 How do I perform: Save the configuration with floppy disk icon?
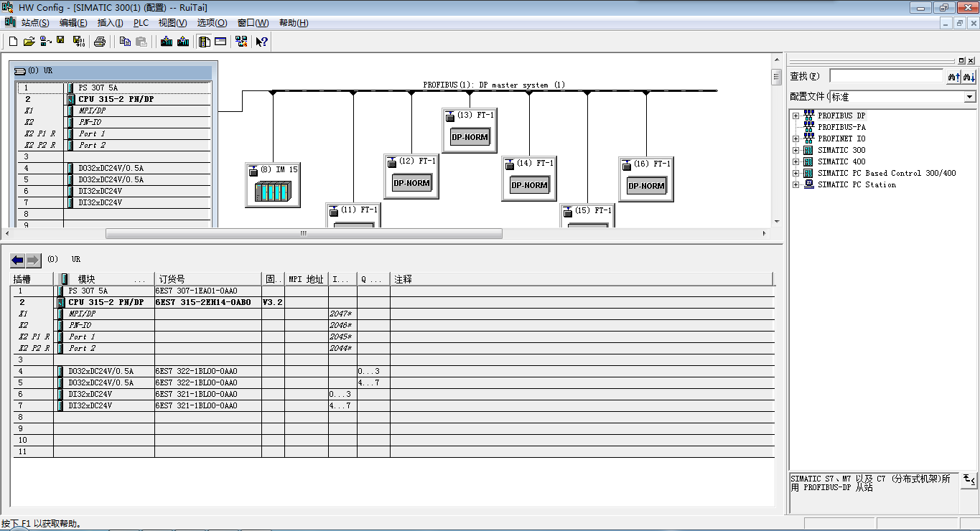(60, 42)
